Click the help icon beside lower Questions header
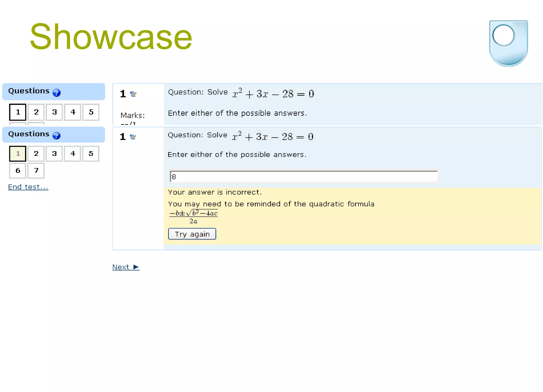 point(56,135)
